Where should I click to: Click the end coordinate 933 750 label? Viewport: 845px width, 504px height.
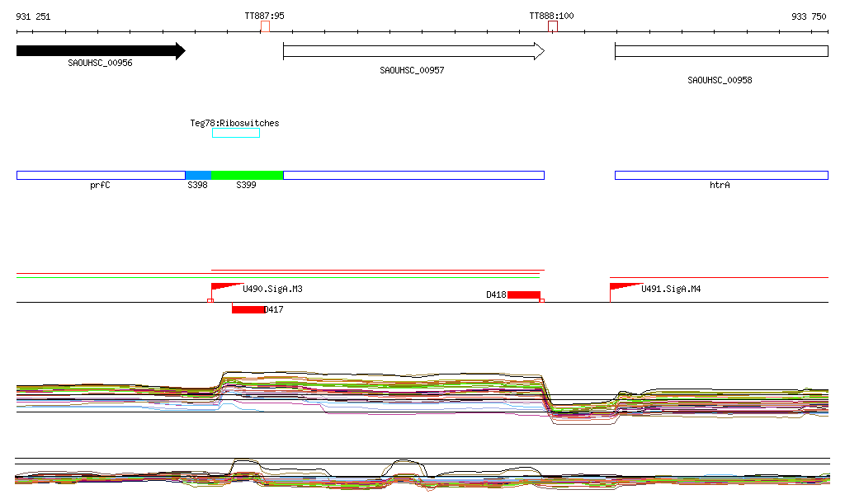[x=808, y=16]
